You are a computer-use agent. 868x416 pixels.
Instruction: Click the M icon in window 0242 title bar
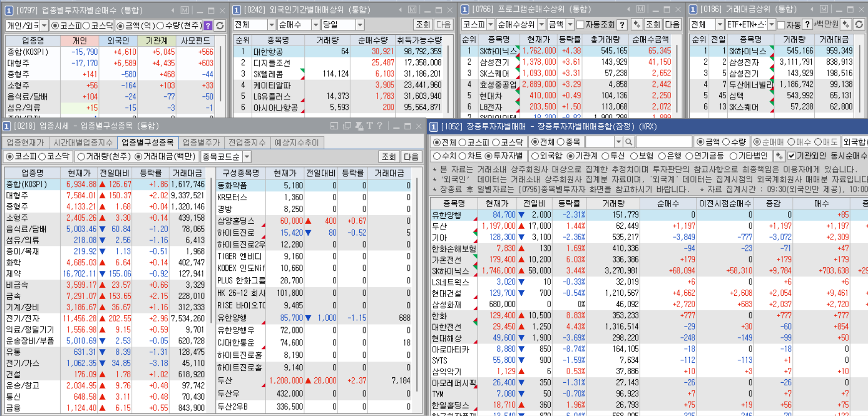pyautogui.click(x=412, y=10)
